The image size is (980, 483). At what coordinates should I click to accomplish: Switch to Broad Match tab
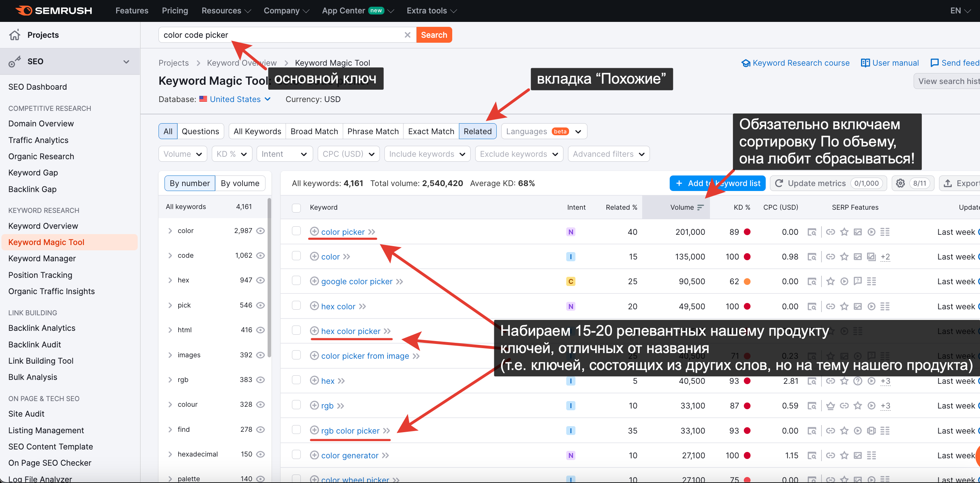click(x=314, y=131)
